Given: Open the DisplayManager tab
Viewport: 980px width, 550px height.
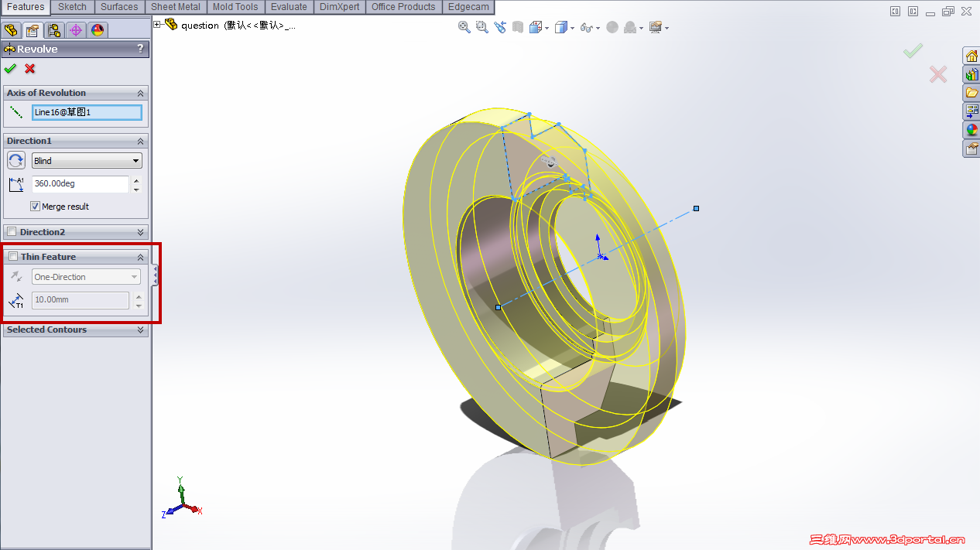Looking at the screenshot, I should 98,30.
